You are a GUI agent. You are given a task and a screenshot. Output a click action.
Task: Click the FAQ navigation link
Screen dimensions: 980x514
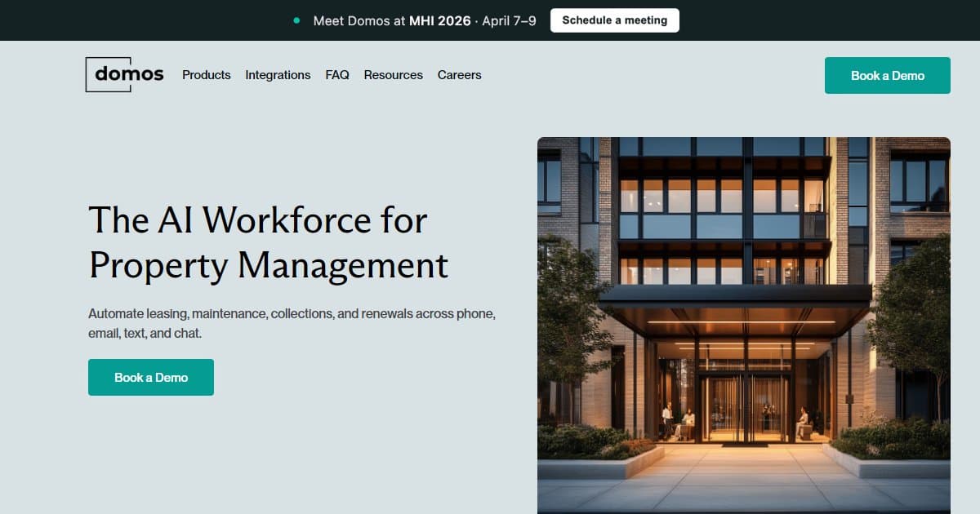click(337, 75)
